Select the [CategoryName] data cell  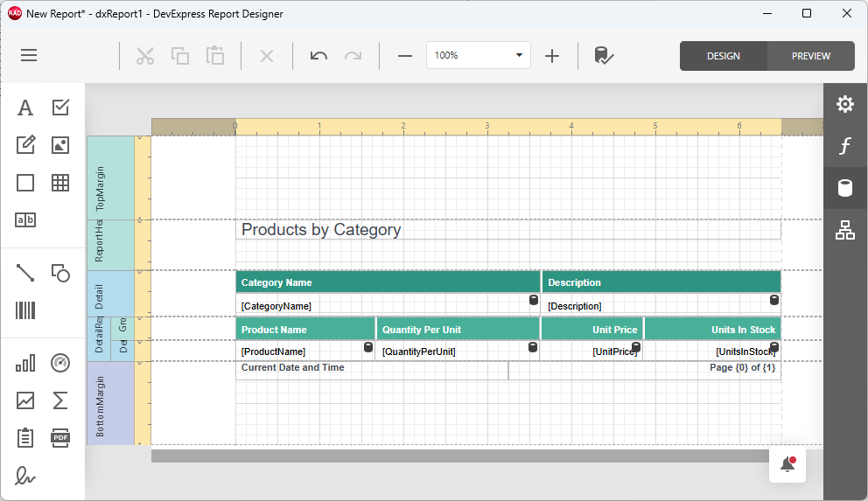[x=388, y=304]
